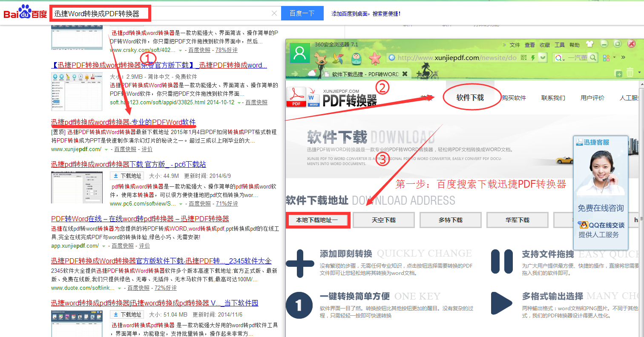
Task: Expand the arrow next to soft.hao123.com URL
Action: click(239, 103)
